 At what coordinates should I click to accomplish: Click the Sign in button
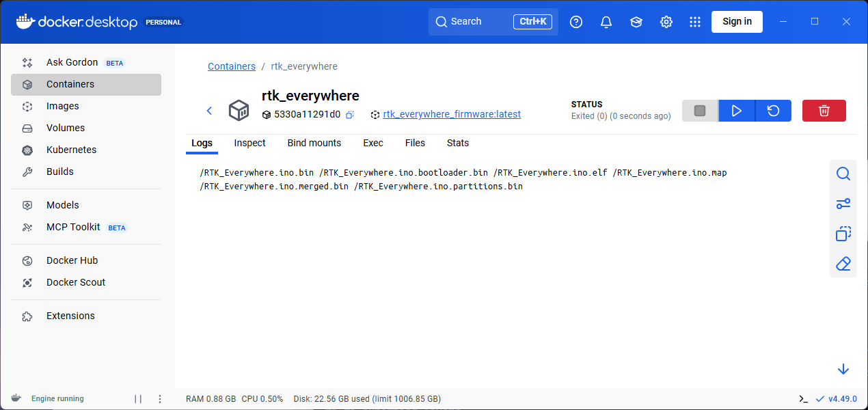pos(737,22)
